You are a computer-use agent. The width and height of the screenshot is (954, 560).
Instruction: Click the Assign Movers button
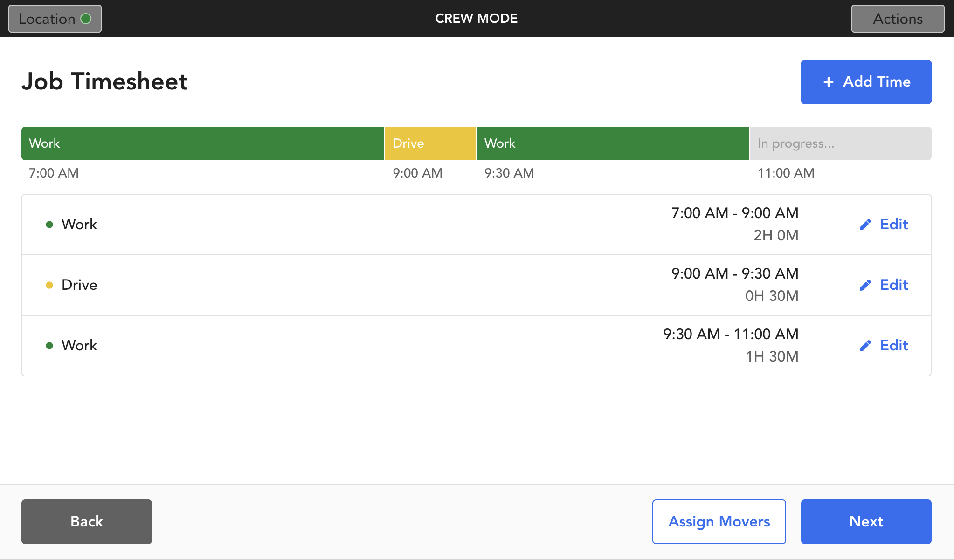(x=719, y=522)
